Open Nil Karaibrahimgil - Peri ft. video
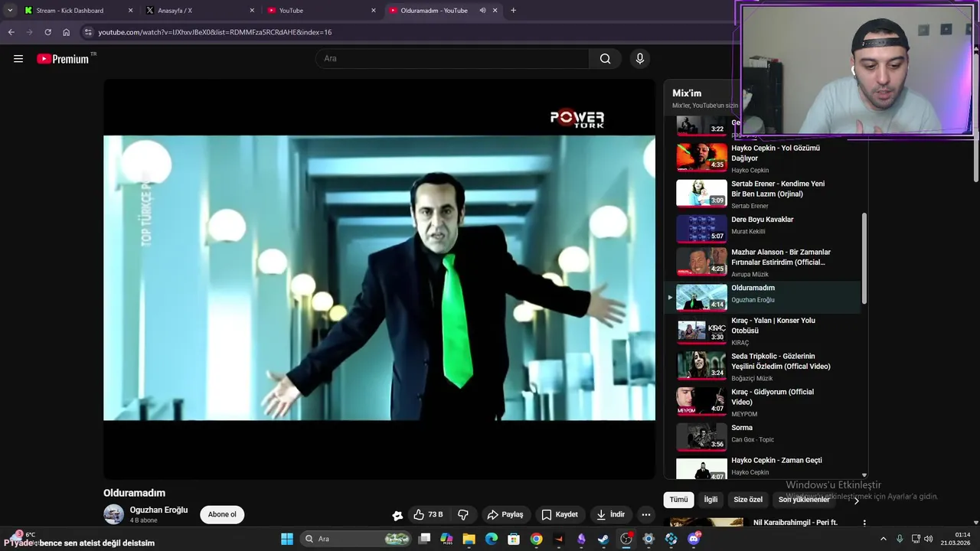 tap(795, 523)
